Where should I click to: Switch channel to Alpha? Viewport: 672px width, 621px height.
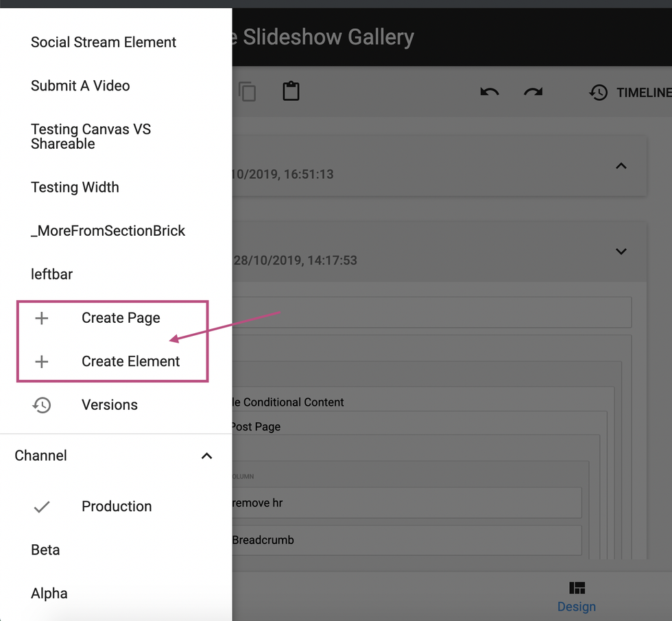49,594
